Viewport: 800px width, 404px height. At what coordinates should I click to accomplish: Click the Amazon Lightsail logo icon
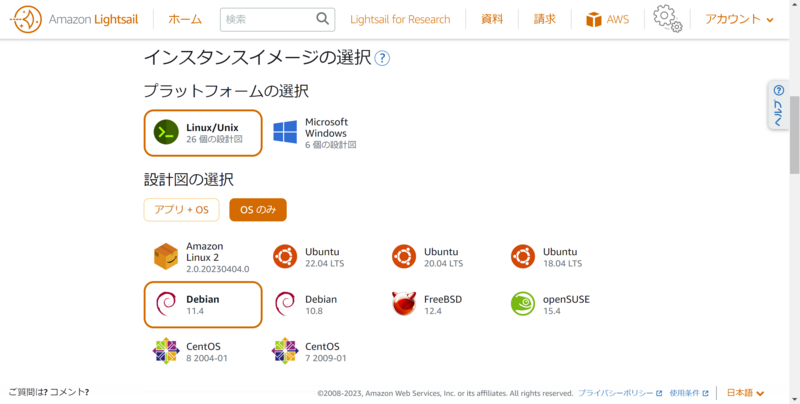click(26, 19)
